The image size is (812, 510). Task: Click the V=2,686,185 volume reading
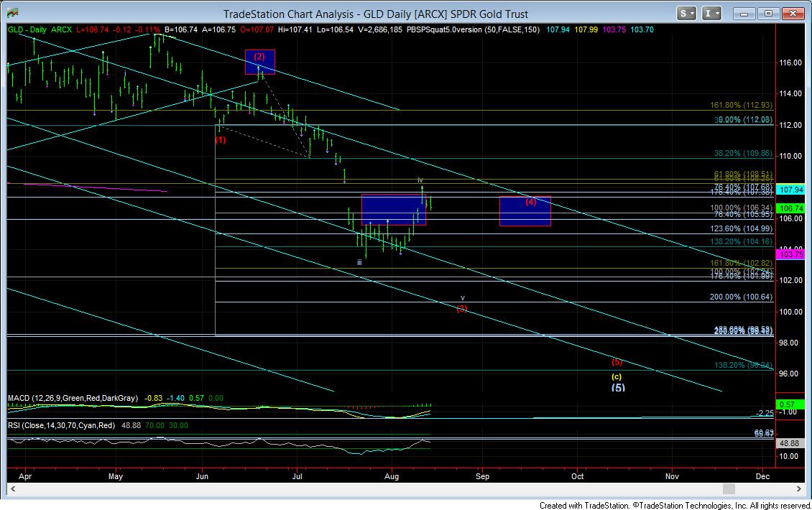pyautogui.click(x=380, y=30)
